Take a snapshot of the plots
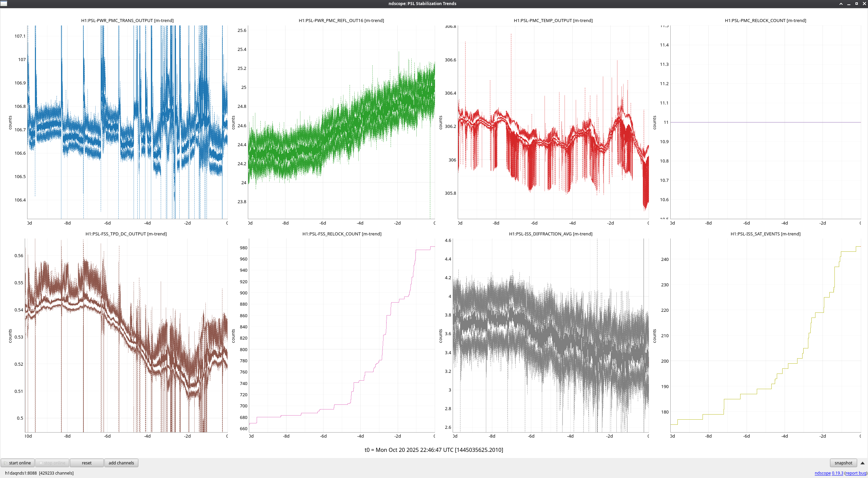 point(843,463)
